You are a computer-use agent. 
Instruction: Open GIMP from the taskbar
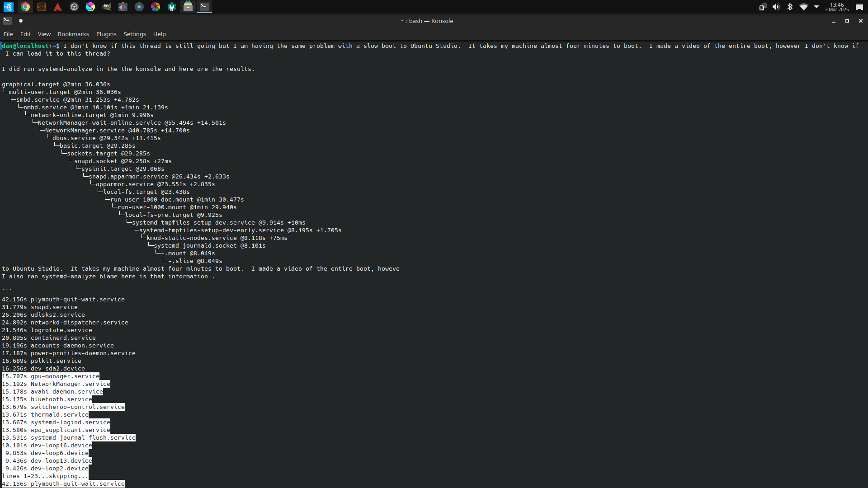(x=107, y=7)
